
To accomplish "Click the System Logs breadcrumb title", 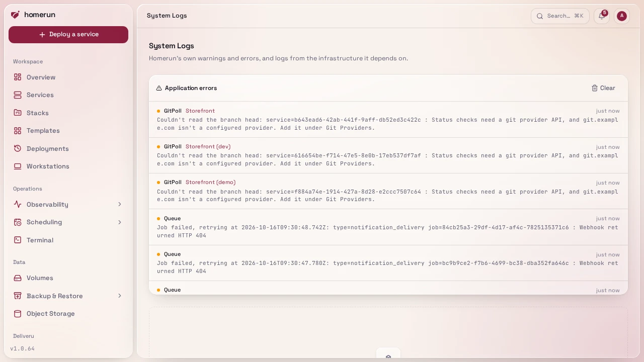I will coord(167,16).
